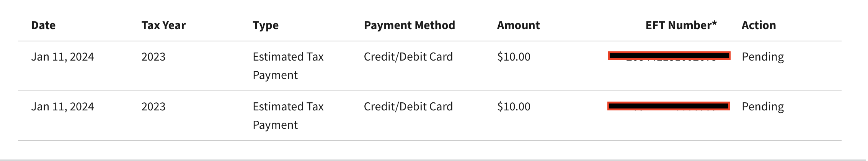Click the Payment Method column header
Screen dimensions: 868x161
(410, 25)
